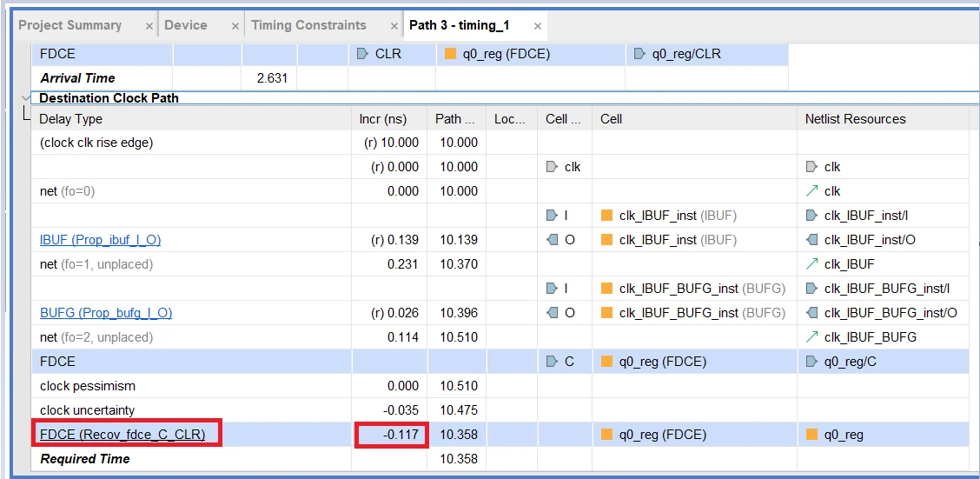This screenshot has height=479, width=980.
Task: Click the Arrival Time value 2.631
Action: point(273,79)
